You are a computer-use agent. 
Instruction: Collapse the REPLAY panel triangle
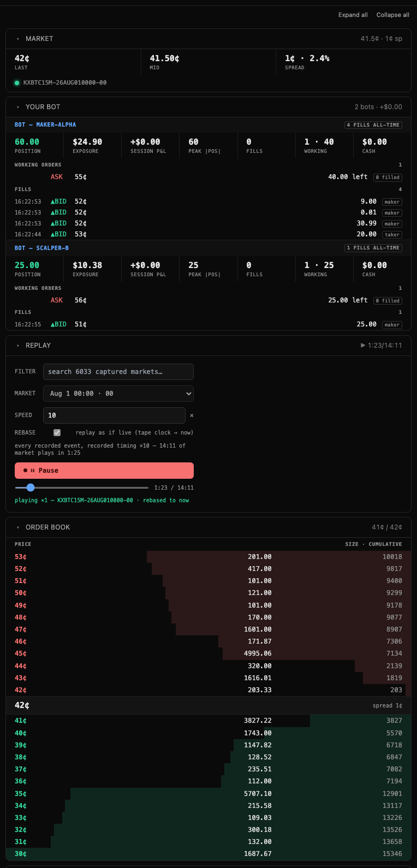(x=18, y=346)
